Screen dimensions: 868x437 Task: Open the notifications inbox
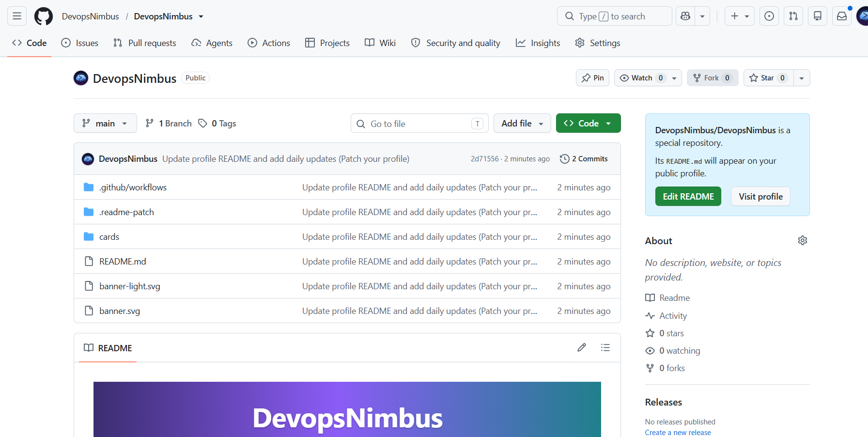point(842,16)
